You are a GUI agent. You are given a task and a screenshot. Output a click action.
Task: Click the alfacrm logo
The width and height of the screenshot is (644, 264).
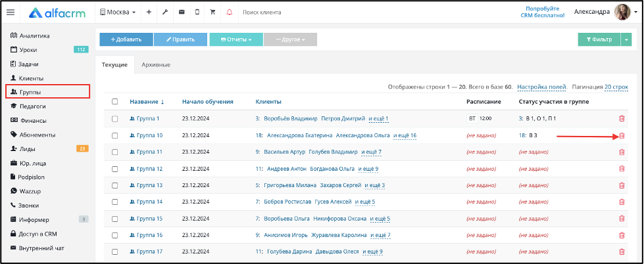click(57, 12)
